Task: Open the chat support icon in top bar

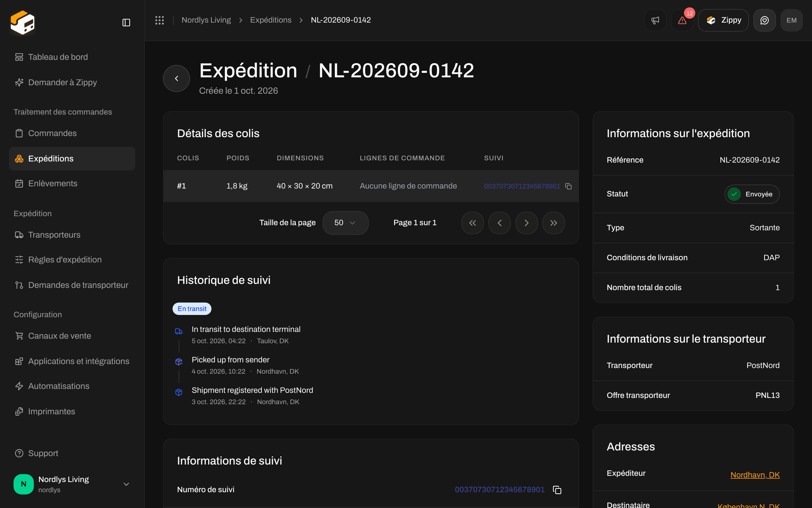Action: [764, 20]
